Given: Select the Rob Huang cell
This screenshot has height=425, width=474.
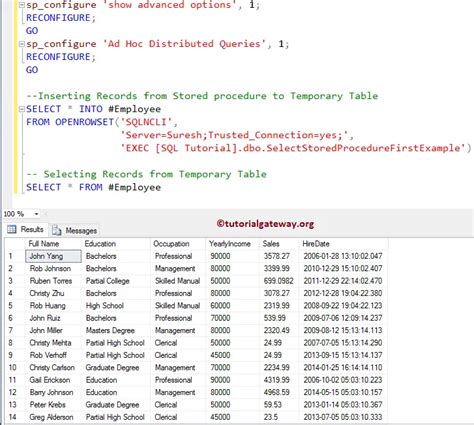Looking at the screenshot, I should pos(53,305).
